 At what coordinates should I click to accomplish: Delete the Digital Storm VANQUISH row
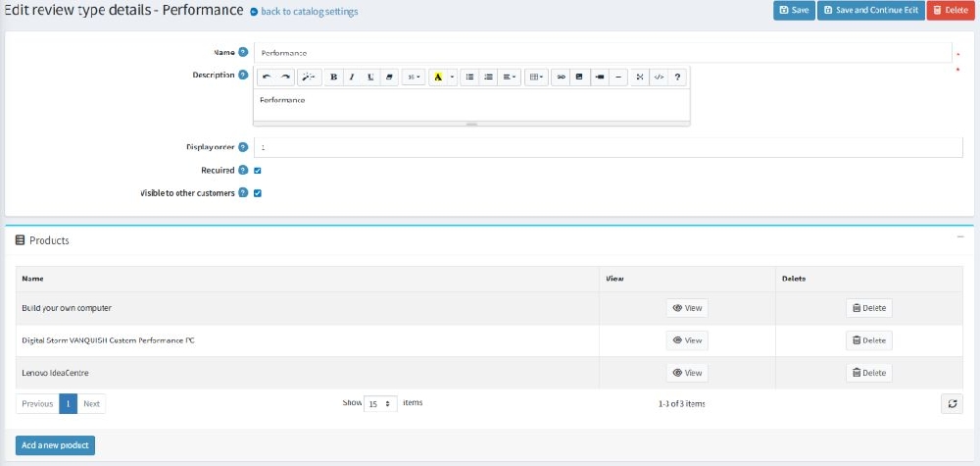pyautogui.click(x=868, y=340)
